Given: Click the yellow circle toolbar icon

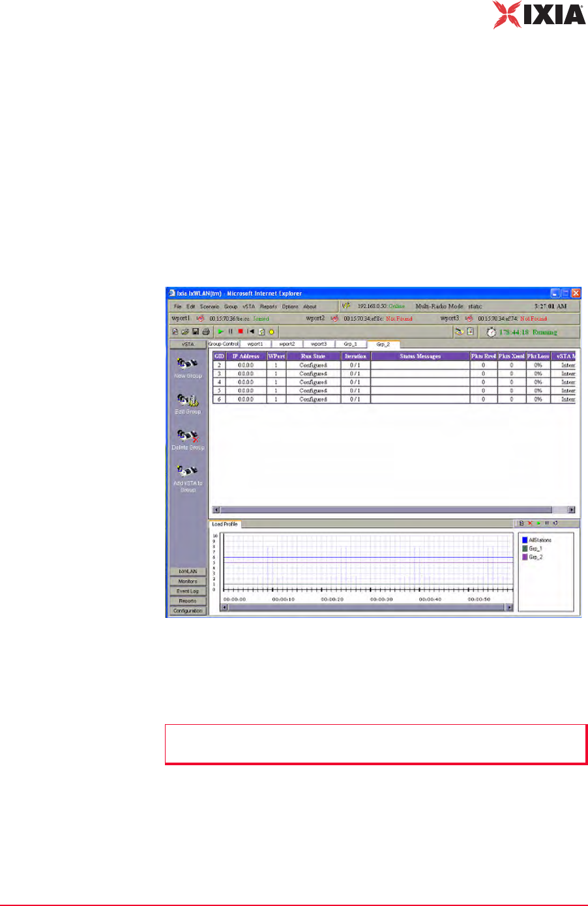Looking at the screenshot, I should pos(271,332).
